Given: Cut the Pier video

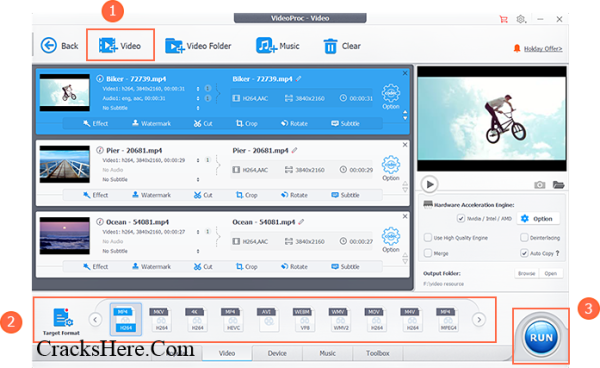Looking at the screenshot, I should (203, 195).
